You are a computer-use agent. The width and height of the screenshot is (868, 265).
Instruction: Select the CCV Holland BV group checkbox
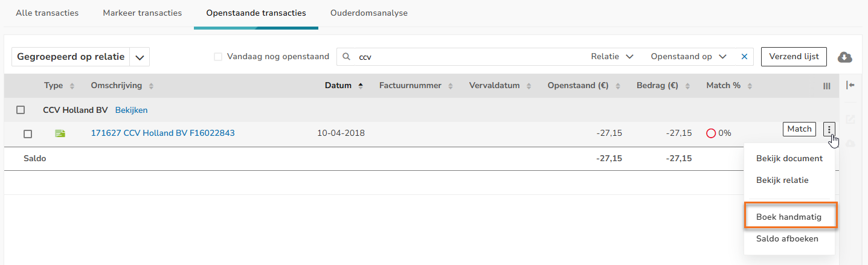21,110
